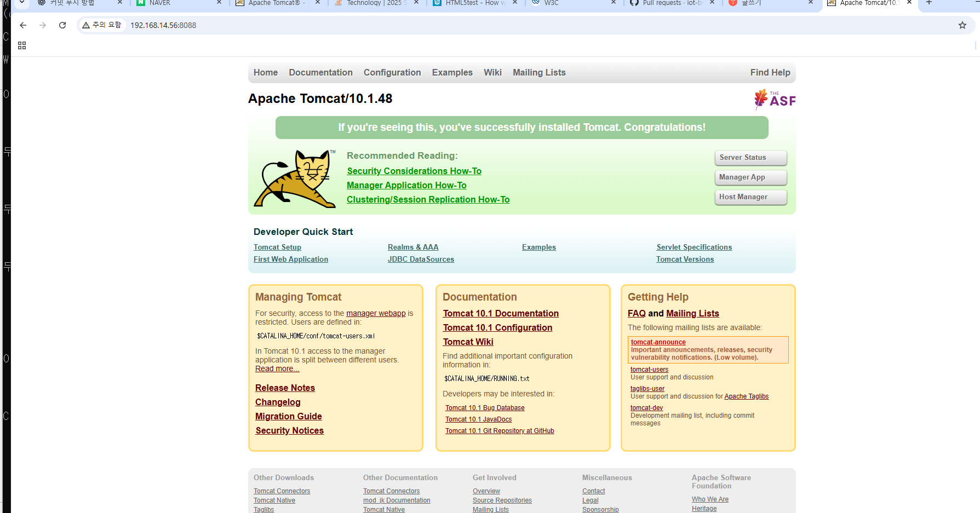980x513 pixels.
Task: Click the Manager App button
Action: click(750, 177)
